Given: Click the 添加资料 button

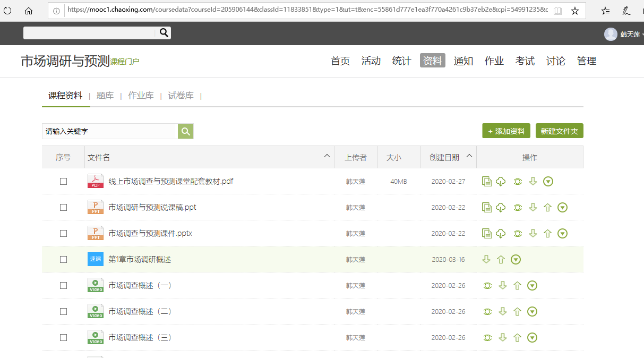Looking at the screenshot, I should pos(506,131).
